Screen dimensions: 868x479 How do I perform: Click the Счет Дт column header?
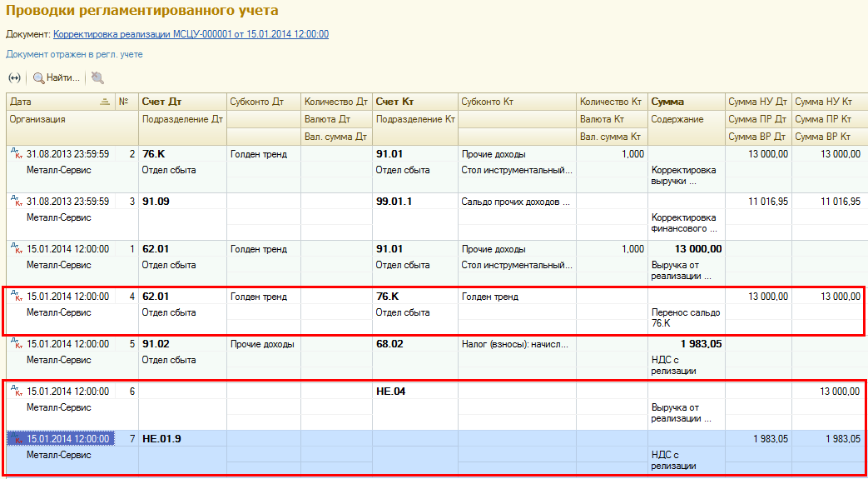click(183, 102)
